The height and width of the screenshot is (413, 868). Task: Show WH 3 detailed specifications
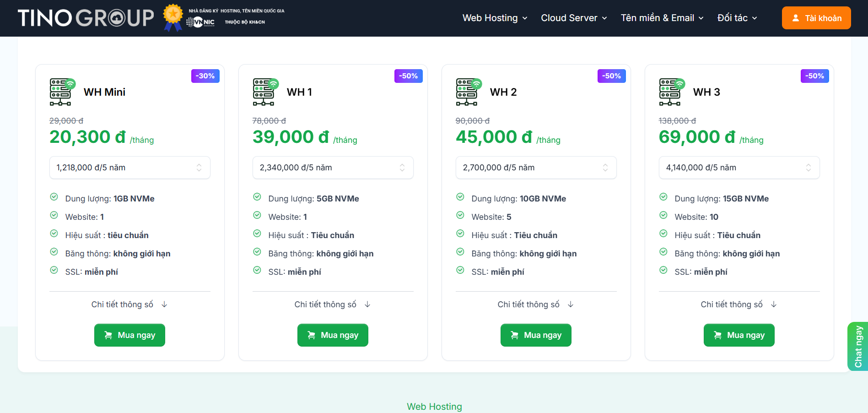739,304
